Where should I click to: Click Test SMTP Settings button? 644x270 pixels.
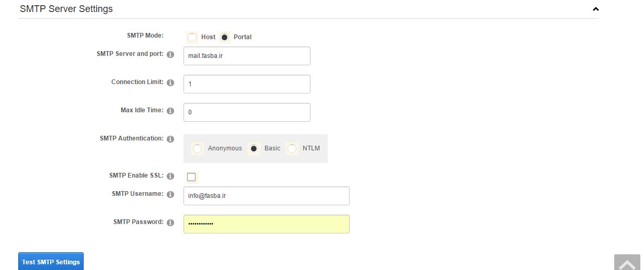[51, 262]
